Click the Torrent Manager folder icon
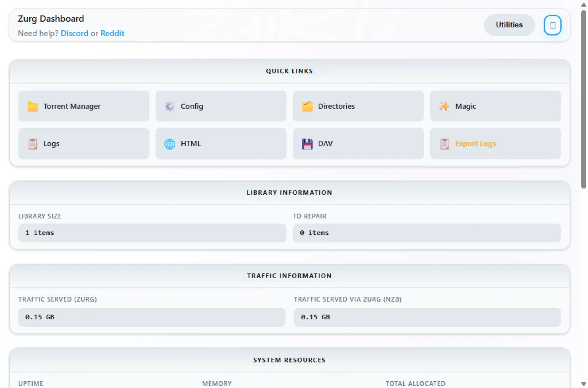The height and width of the screenshot is (388, 588). 33,107
